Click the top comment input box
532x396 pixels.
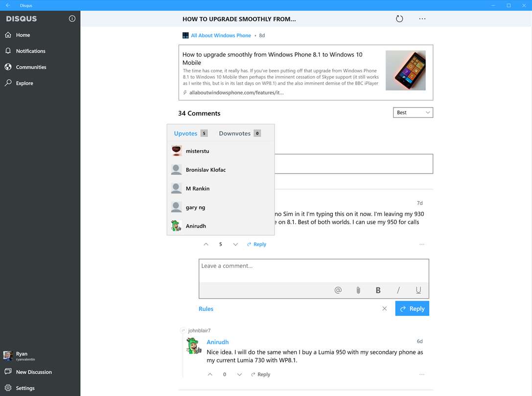[x=353, y=164]
